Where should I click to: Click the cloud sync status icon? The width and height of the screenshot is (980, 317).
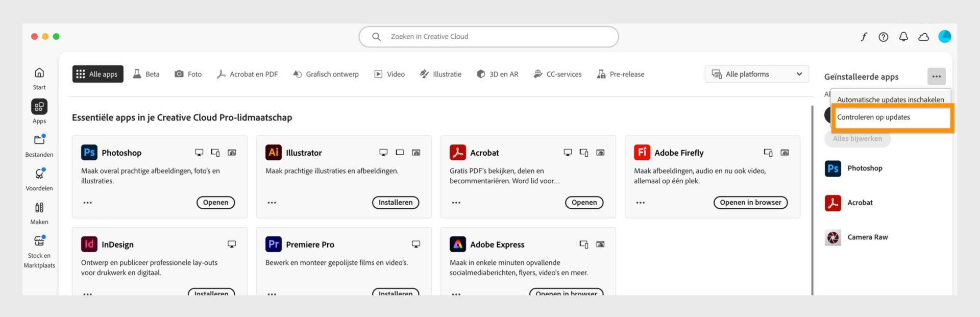[924, 37]
